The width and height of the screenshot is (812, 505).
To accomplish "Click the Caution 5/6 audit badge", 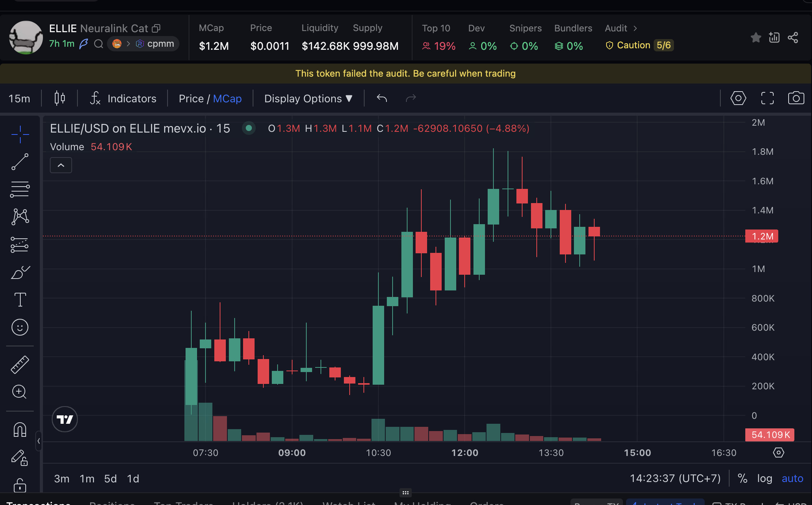I will pos(639,45).
